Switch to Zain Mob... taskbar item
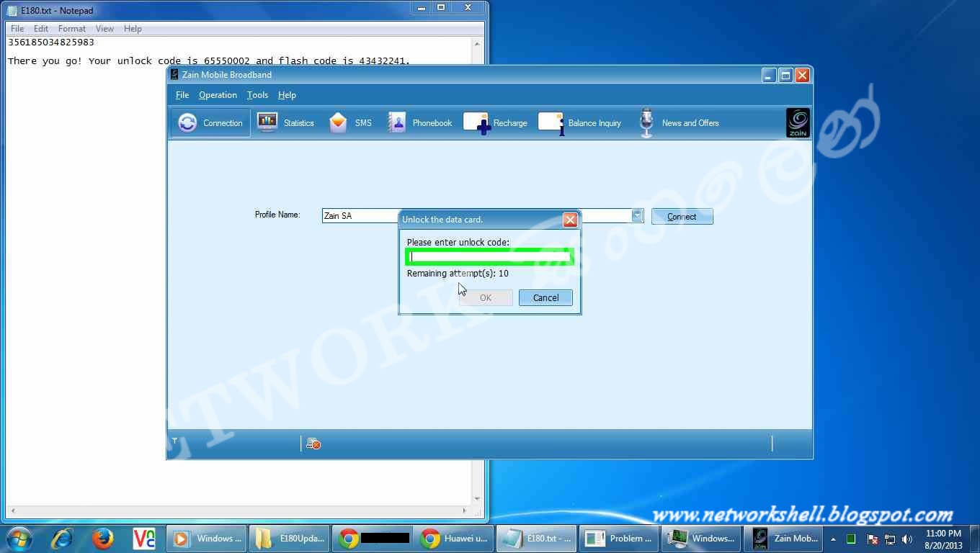The width and height of the screenshot is (980, 553). (782, 538)
